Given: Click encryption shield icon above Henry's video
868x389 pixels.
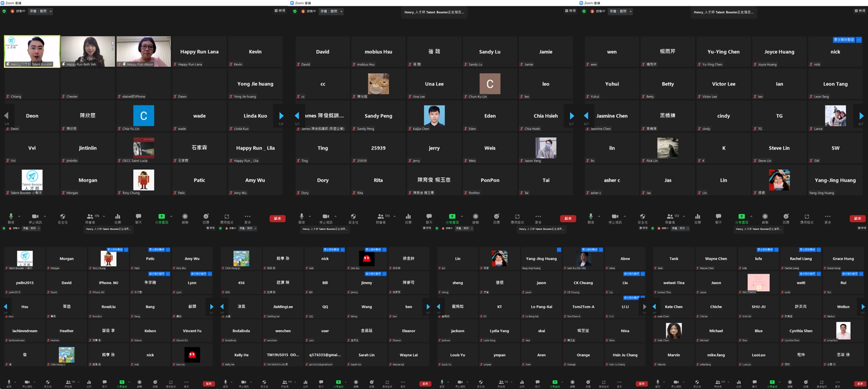Looking at the screenshot, I should [4, 11].
